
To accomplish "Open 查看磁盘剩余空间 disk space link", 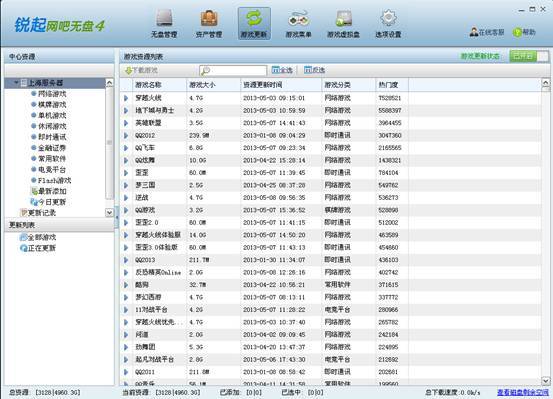I will 523,392.
